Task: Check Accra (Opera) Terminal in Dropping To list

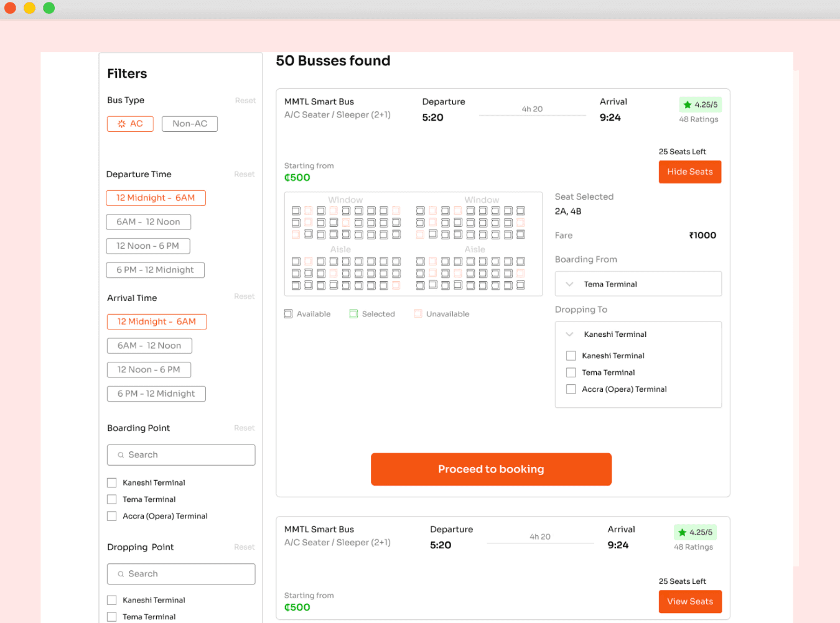Action: (x=571, y=389)
